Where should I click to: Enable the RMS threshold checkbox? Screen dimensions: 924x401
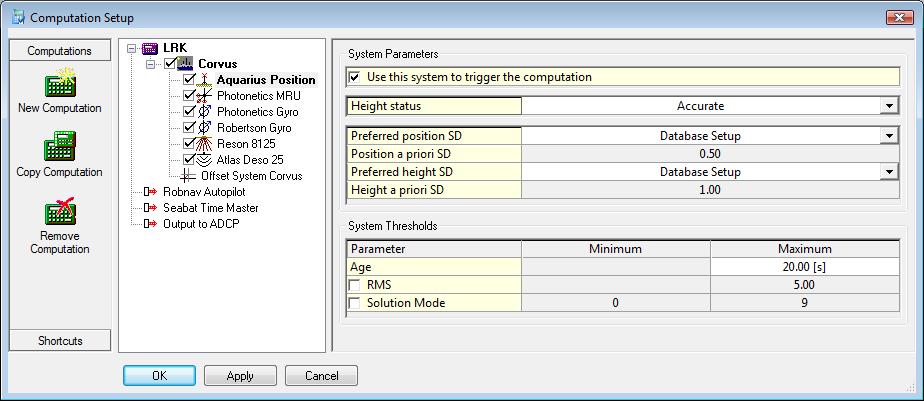point(354,285)
